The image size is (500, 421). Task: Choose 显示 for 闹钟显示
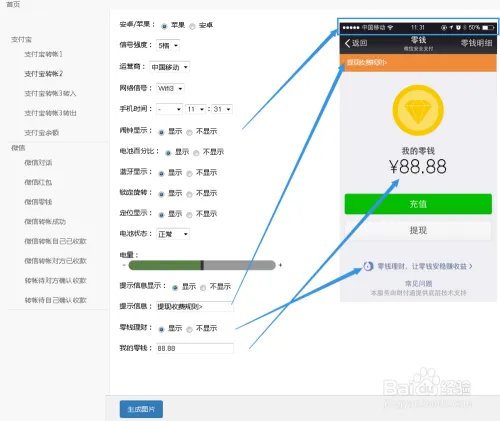point(161,132)
